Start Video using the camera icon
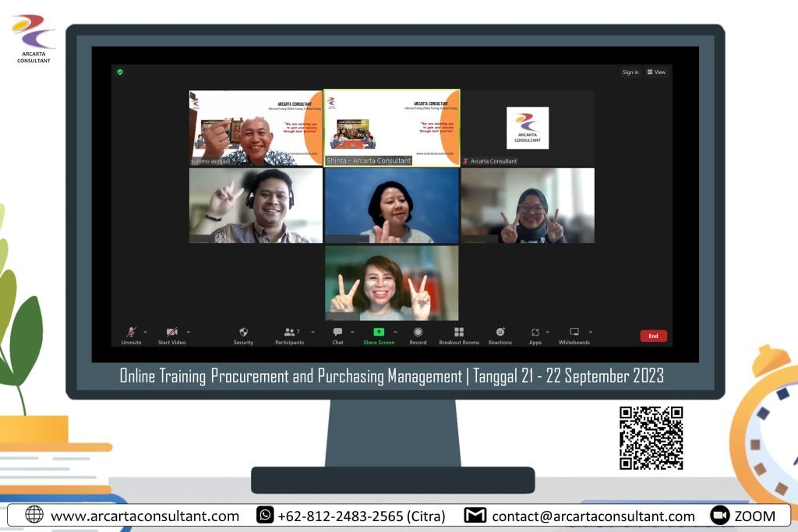 tap(171, 333)
